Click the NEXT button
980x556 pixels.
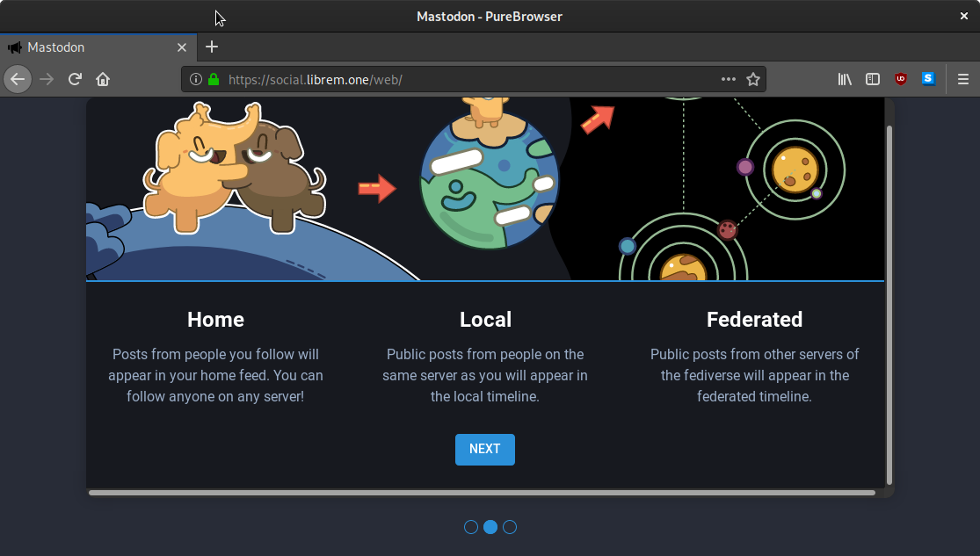485,449
